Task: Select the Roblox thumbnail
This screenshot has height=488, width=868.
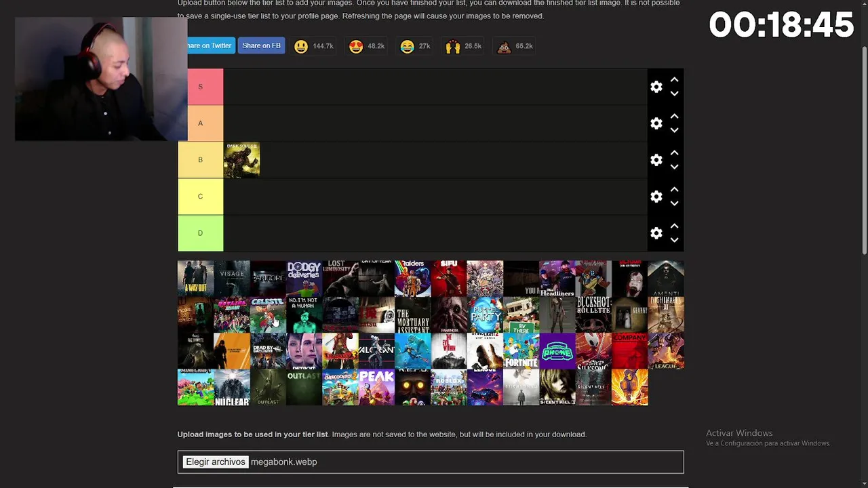Action: click(x=449, y=387)
